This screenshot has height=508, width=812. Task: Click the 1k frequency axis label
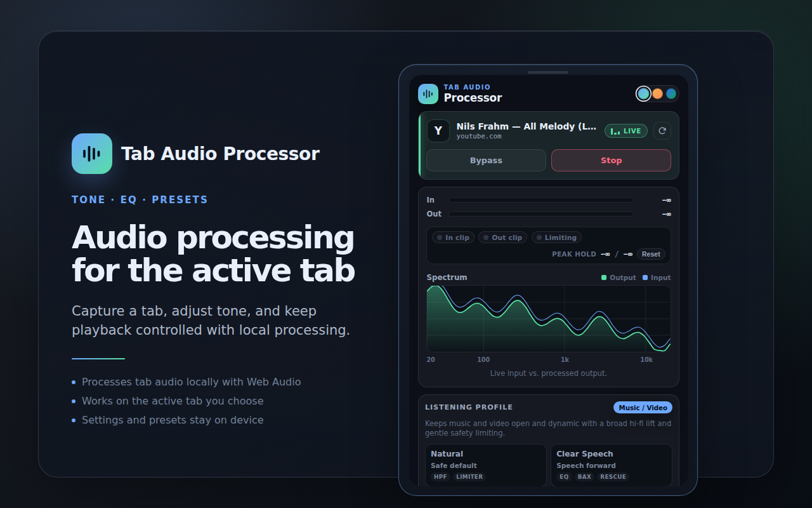[565, 360]
